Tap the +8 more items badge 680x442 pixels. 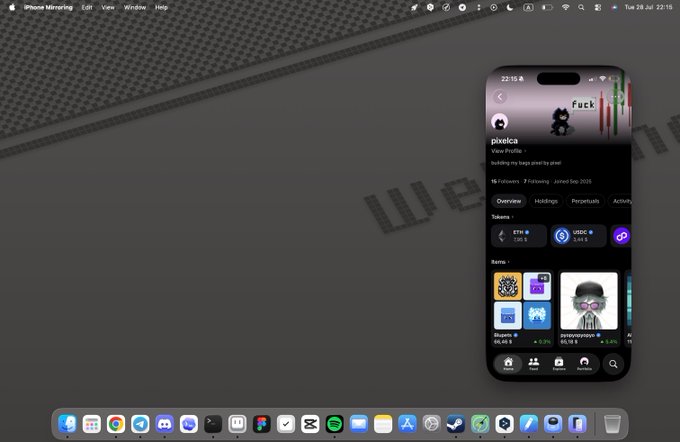543,278
